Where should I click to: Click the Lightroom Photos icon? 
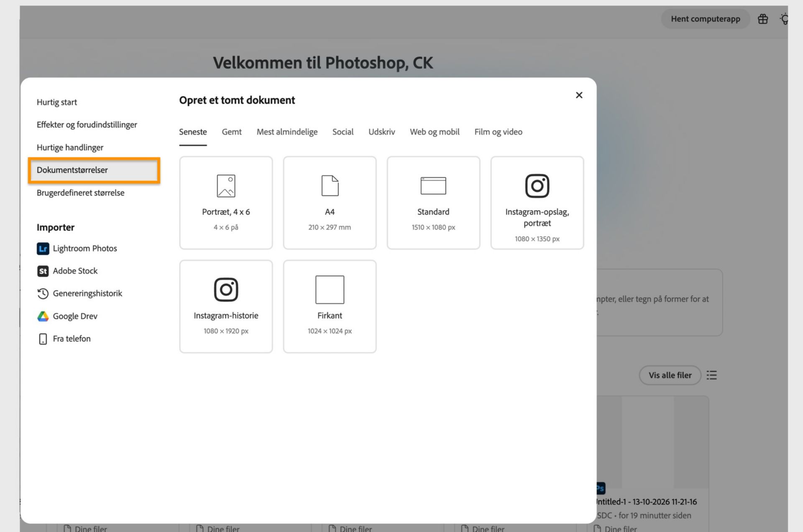[x=43, y=249]
